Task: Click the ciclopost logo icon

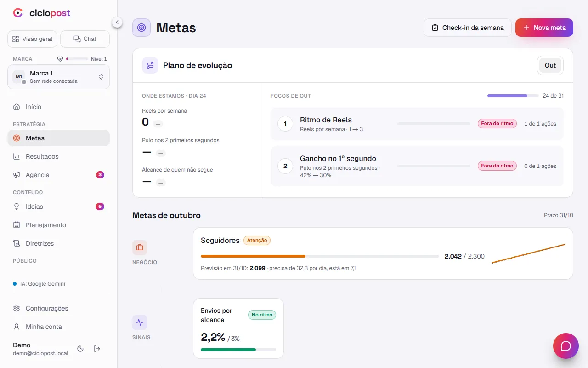Action: coord(18,13)
